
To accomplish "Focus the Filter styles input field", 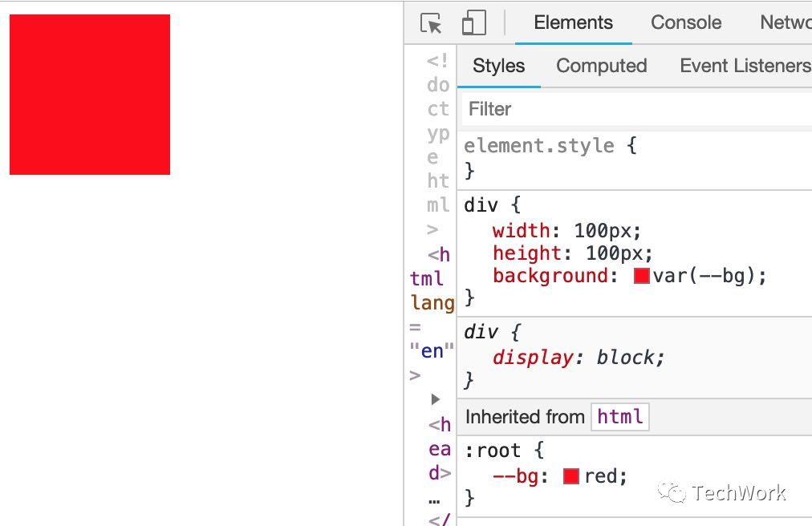I will (x=637, y=109).
